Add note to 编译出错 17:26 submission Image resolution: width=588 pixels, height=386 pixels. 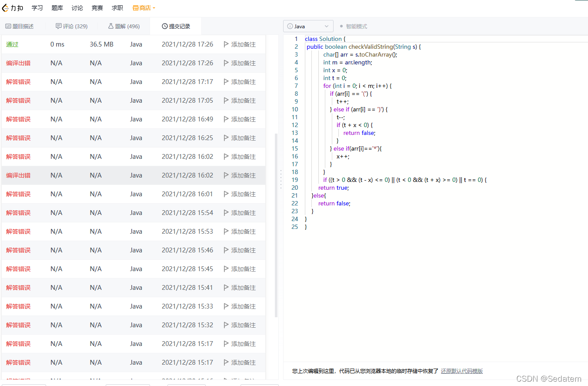coord(240,63)
